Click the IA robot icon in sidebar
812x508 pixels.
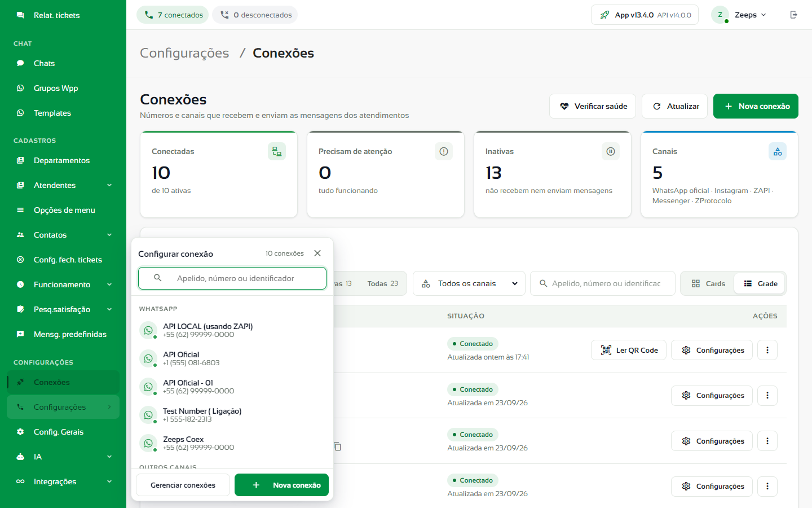click(x=20, y=457)
